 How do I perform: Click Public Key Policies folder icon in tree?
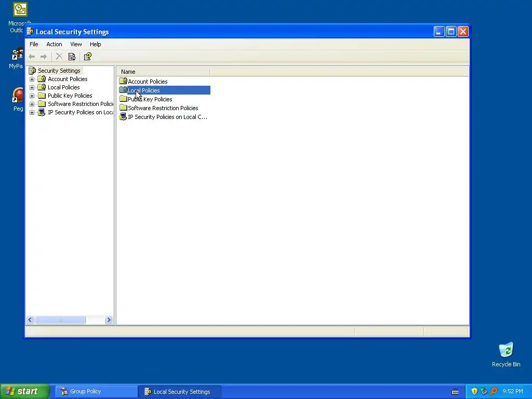pyautogui.click(x=42, y=96)
